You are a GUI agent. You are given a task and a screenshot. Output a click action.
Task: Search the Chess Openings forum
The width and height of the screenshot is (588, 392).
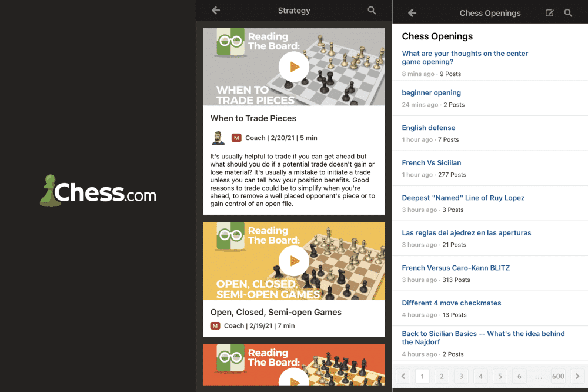coord(568,13)
